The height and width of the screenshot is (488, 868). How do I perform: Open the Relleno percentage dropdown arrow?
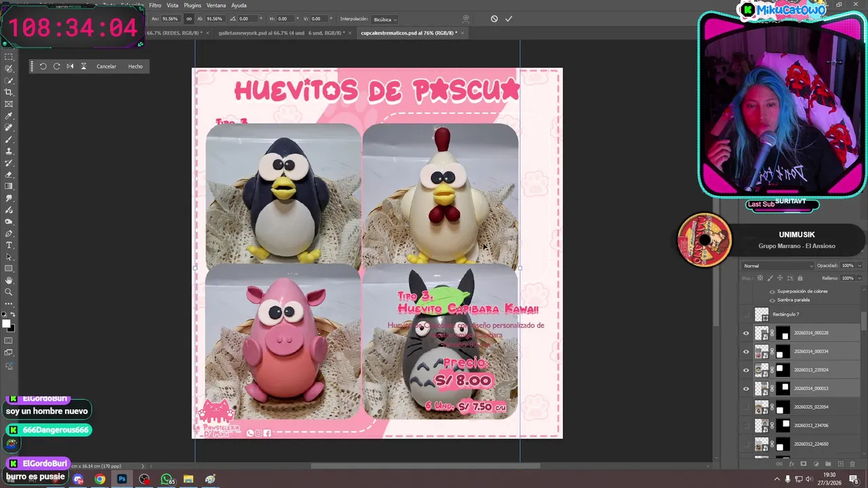point(860,278)
